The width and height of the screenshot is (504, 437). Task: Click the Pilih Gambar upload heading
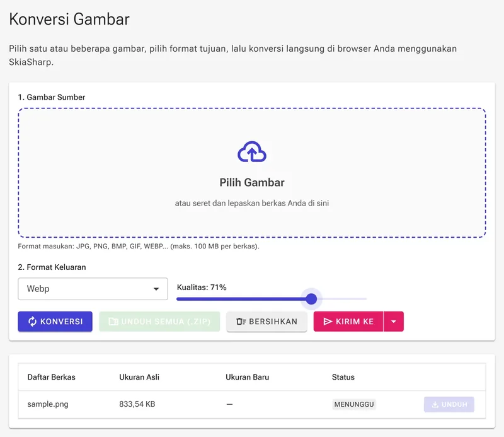point(251,182)
